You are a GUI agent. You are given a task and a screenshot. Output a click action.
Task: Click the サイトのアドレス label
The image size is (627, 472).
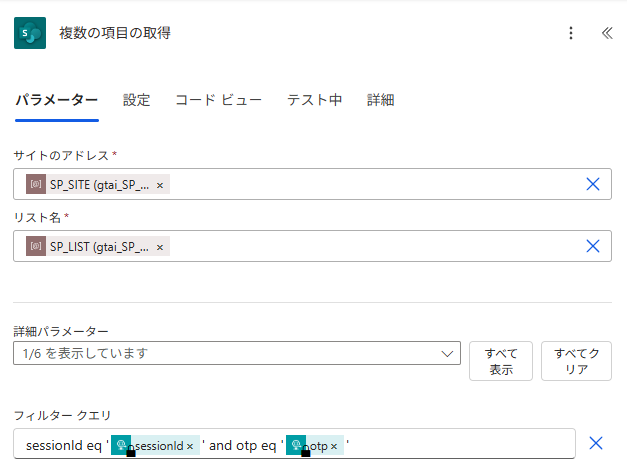pos(61,155)
